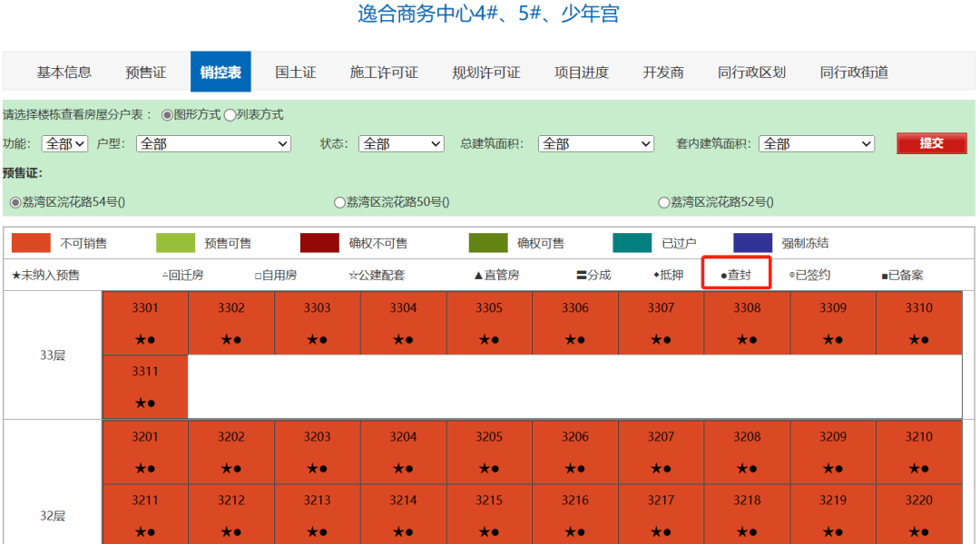This screenshot has width=980, height=544.
Task: Click the 已签约 legend item
Action: click(810, 276)
